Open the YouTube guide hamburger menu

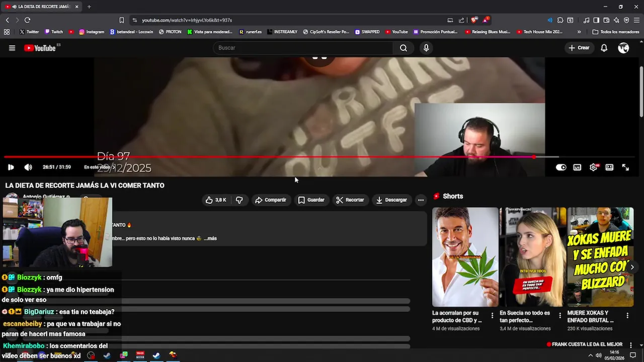coord(12,48)
